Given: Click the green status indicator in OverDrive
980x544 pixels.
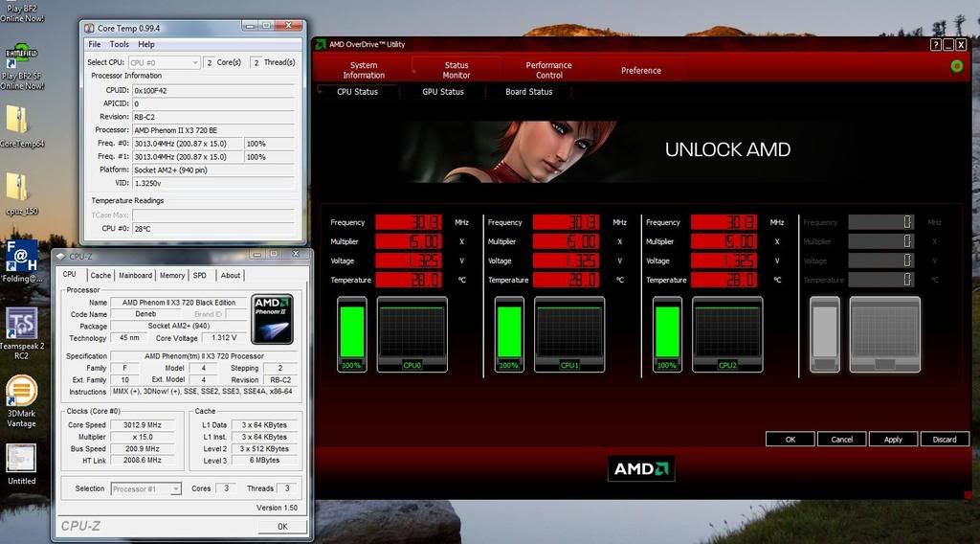Looking at the screenshot, I should 956,66.
